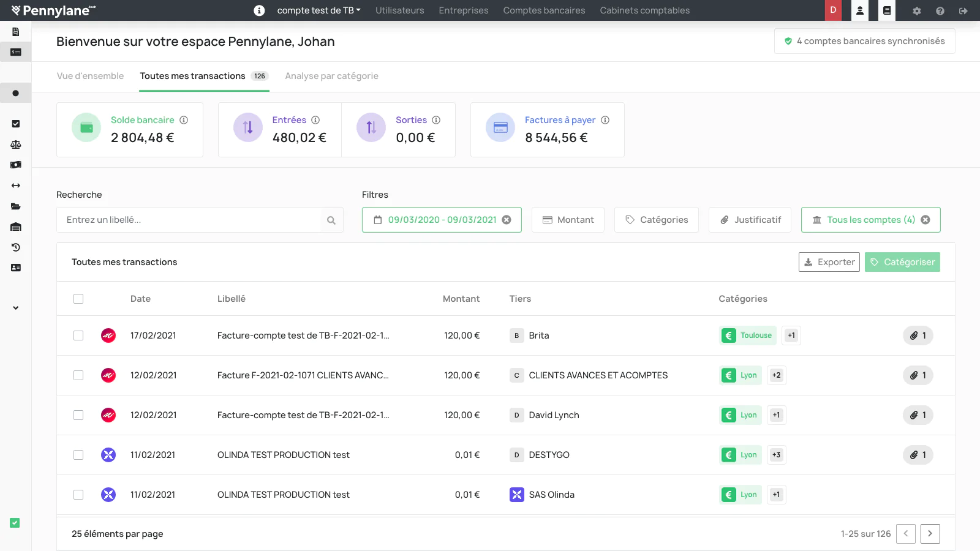The width and height of the screenshot is (980, 551).
Task: Expand the sidebar with the chevron down
Action: pos(16,308)
